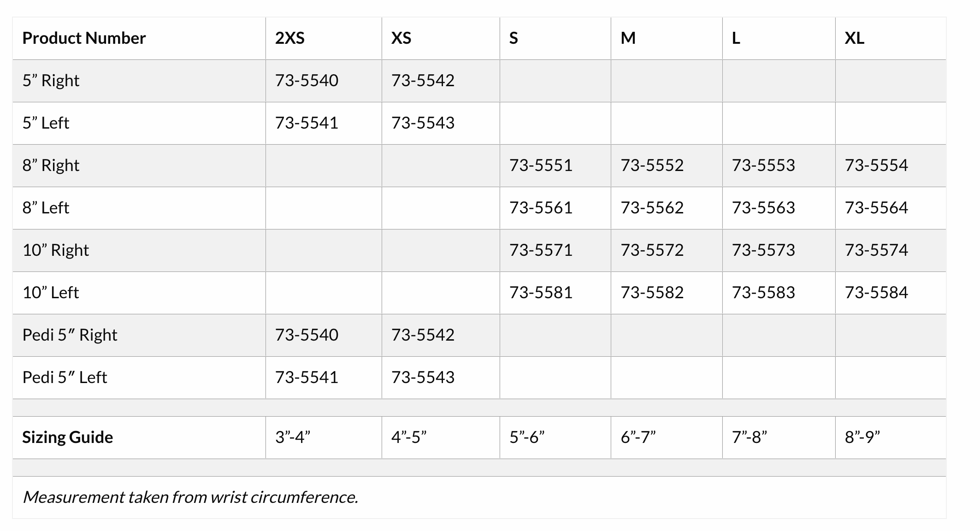The image size is (980, 531).
Task: Select the 6”-7” wrist size cell
Action: coord(638,437)
